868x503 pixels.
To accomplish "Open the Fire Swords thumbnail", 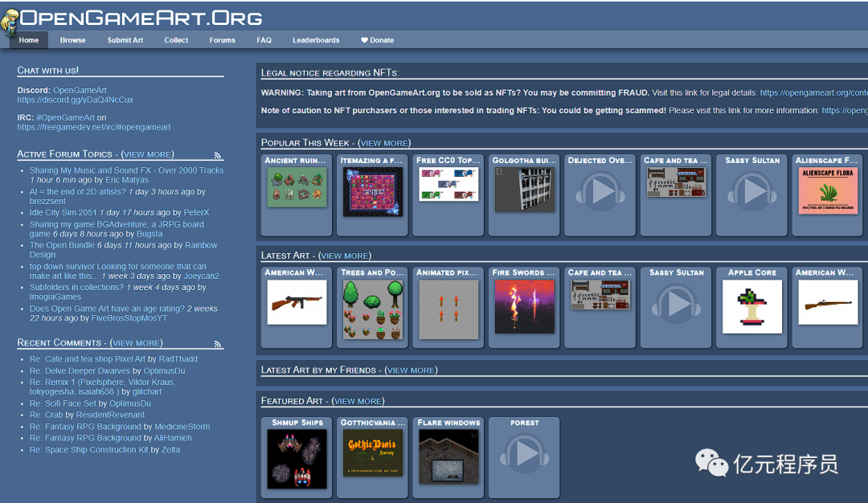I will [x=524, y=307].
